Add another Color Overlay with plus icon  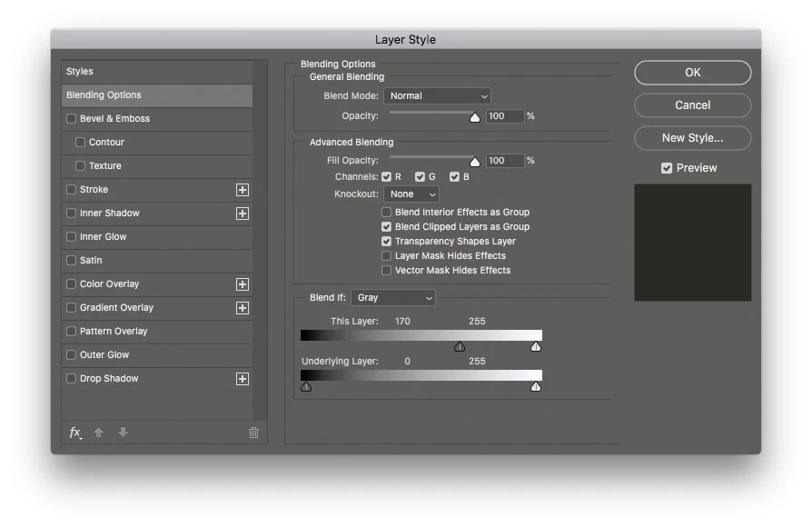[243, 284]
